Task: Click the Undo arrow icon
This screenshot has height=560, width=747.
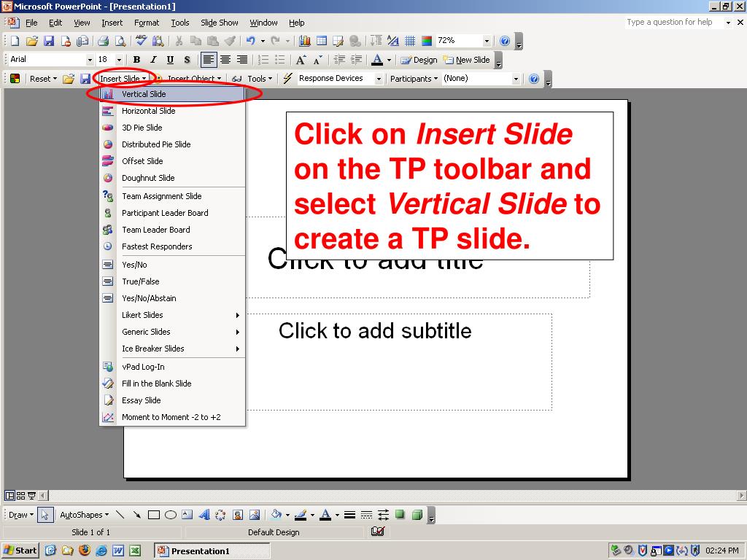Action: (x=251, y=41)
